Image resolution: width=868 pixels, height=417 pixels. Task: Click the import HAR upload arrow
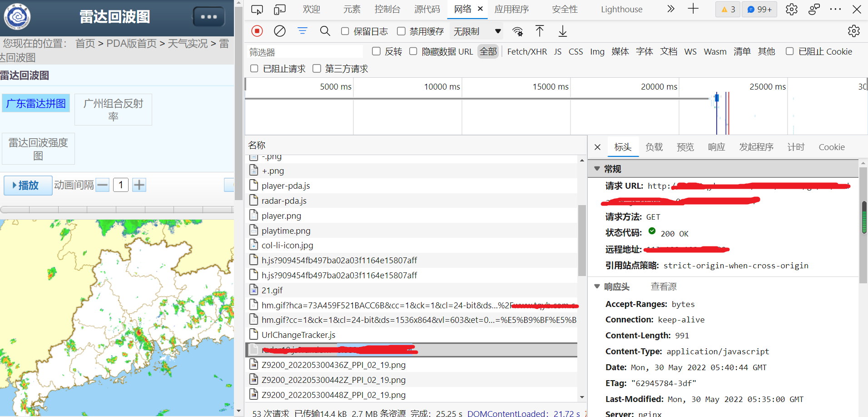pos(540,31)
